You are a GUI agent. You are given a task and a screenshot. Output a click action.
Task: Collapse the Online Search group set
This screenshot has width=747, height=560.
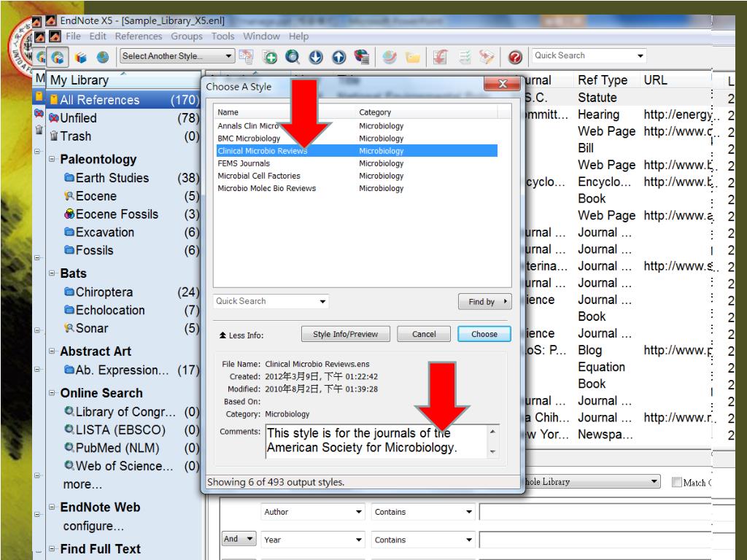tap(52, 393)
